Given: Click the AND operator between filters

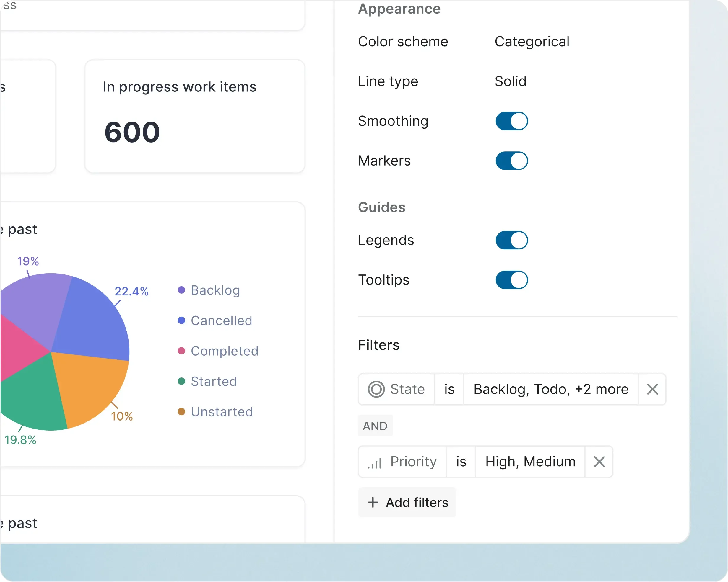Looking at the screenshot, I should point(375,426).
